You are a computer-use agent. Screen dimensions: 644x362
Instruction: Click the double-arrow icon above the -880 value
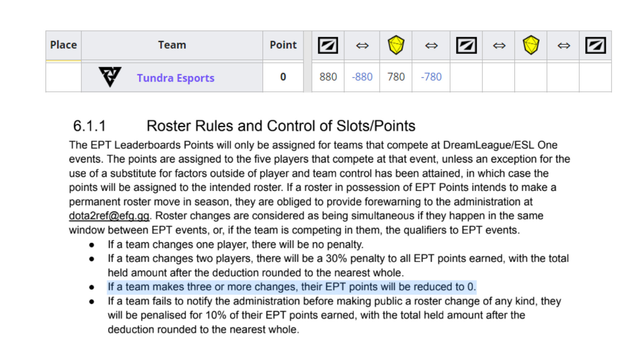(362, 45)
